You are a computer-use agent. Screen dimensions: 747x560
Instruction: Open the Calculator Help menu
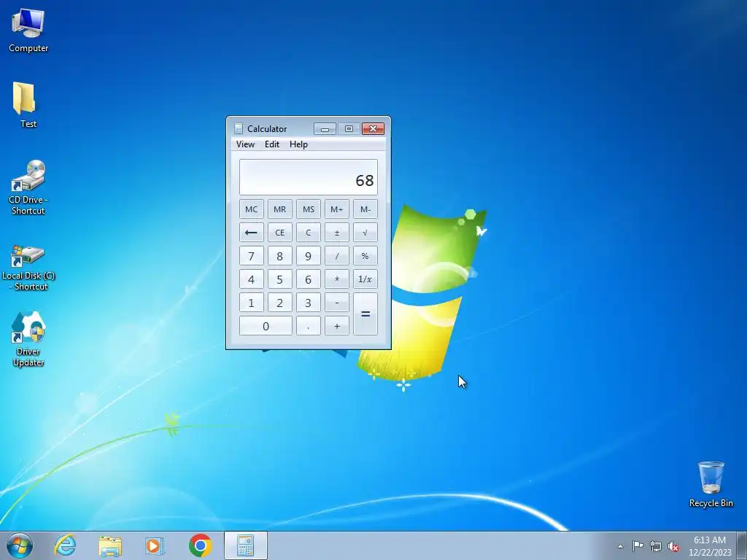(x=298, y=144)
